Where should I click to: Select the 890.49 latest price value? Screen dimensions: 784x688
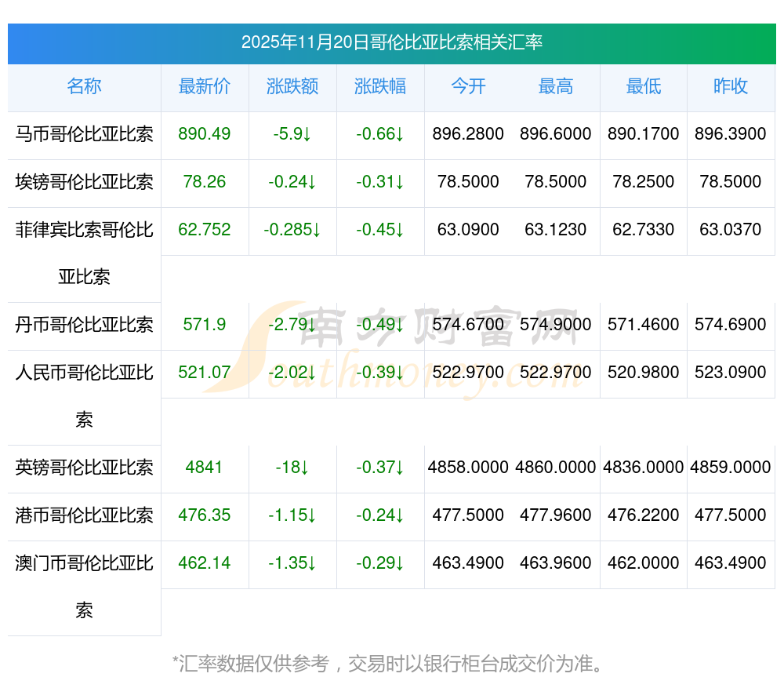[205, 134]
